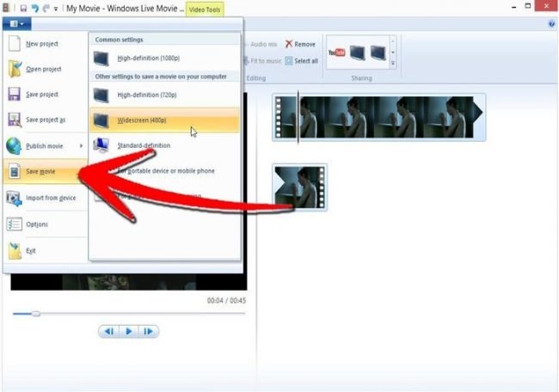Select Save movie from the menu
This screenshot has height=392, width=559.
(41, 172)
